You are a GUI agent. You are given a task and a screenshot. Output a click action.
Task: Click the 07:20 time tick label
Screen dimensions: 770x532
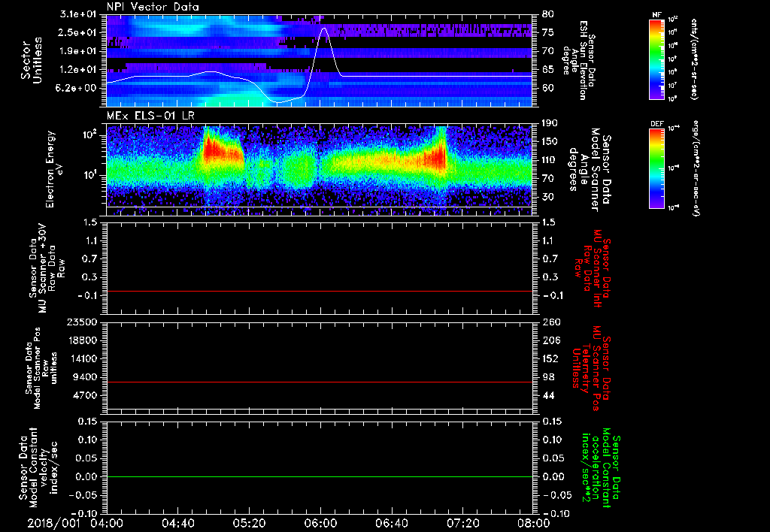(x=462, y=523)
